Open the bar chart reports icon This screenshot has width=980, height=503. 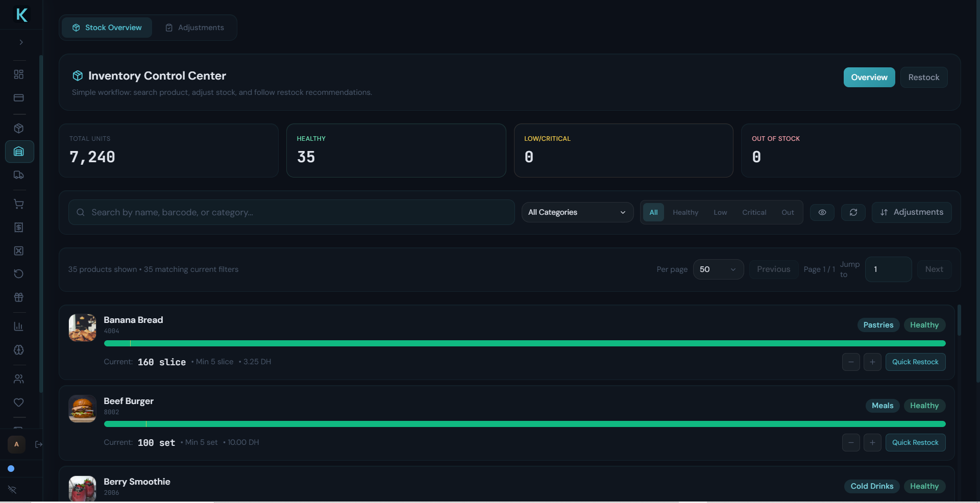pyautogui.click(x=19, y=326)
